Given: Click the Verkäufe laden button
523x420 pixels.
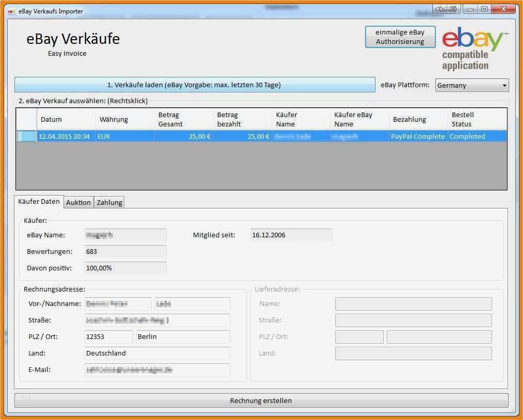Looking at the screenshot, I should point(195,85).
